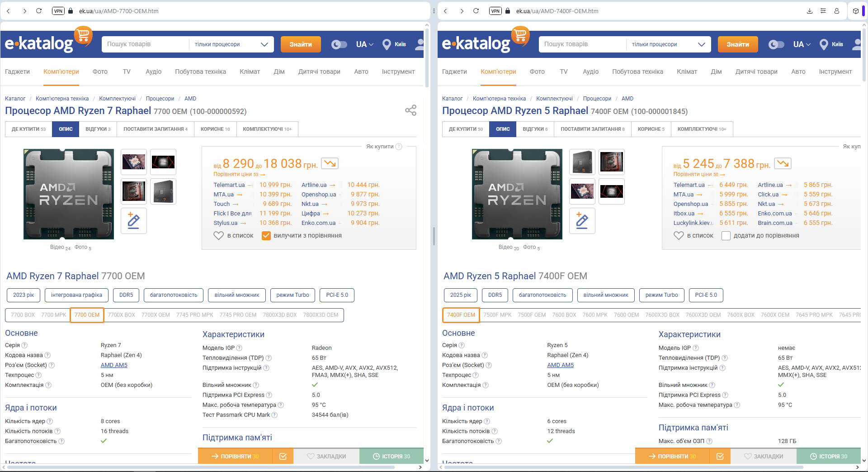Viewport: 868px width, 472px height.
Task: Open downloads icon in right browser toolbar
Action: click(x=810, y=11)
